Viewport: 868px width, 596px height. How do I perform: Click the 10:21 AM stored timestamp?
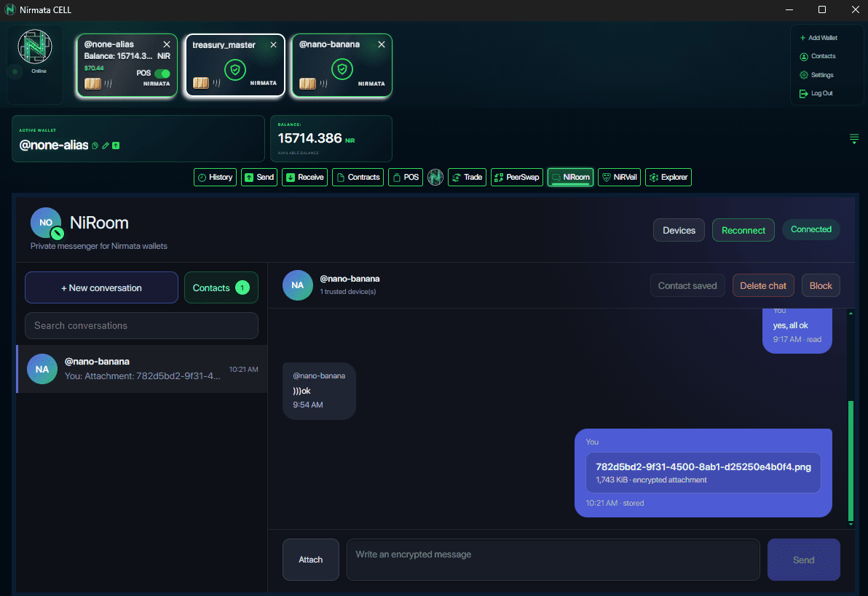[615, 503]
